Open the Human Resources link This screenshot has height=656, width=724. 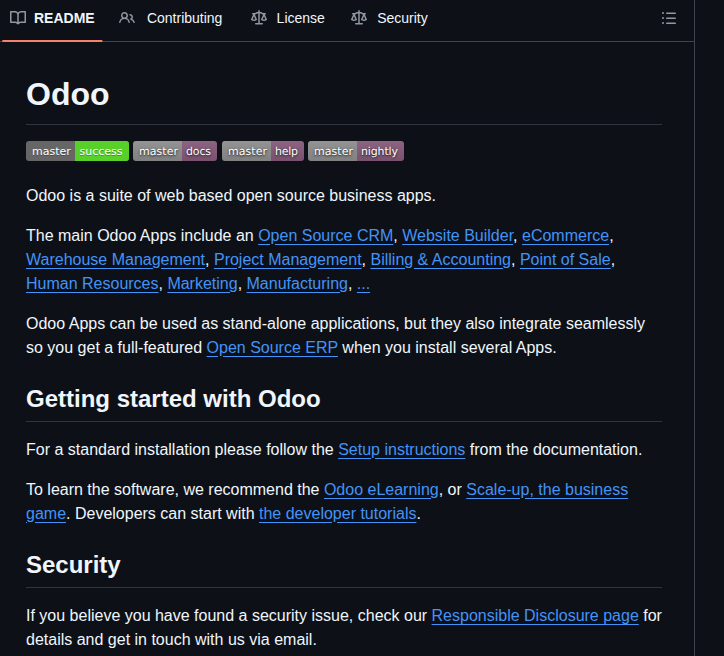coord(92,283)
